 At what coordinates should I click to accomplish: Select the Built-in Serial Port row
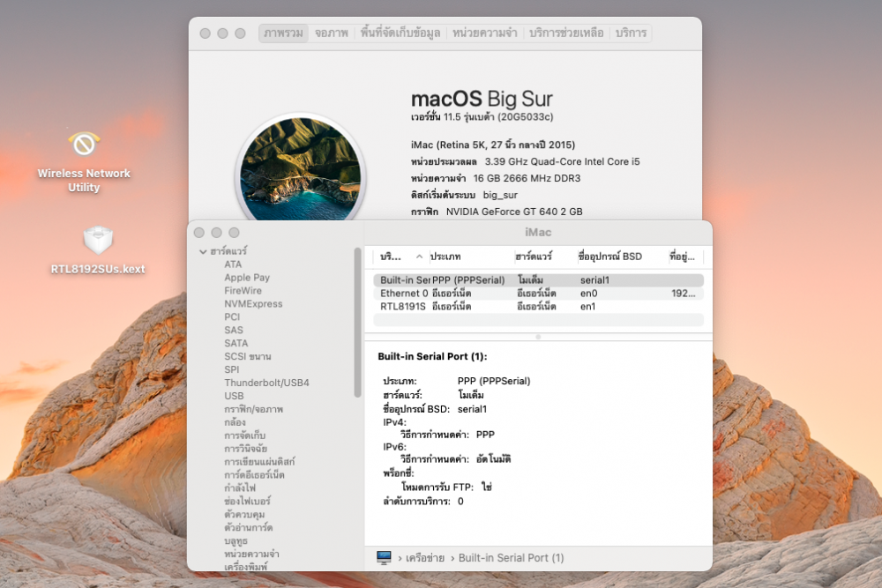tap(538, 280)
